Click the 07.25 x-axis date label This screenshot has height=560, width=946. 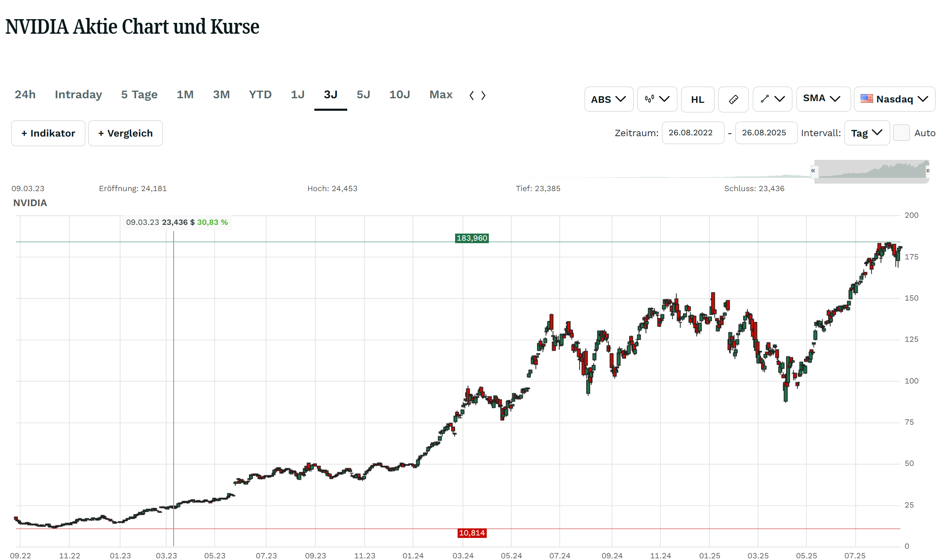855,556
